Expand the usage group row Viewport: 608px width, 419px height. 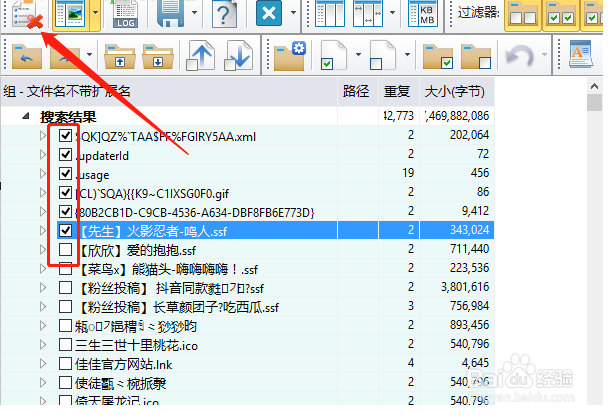[x=43, y=174]
